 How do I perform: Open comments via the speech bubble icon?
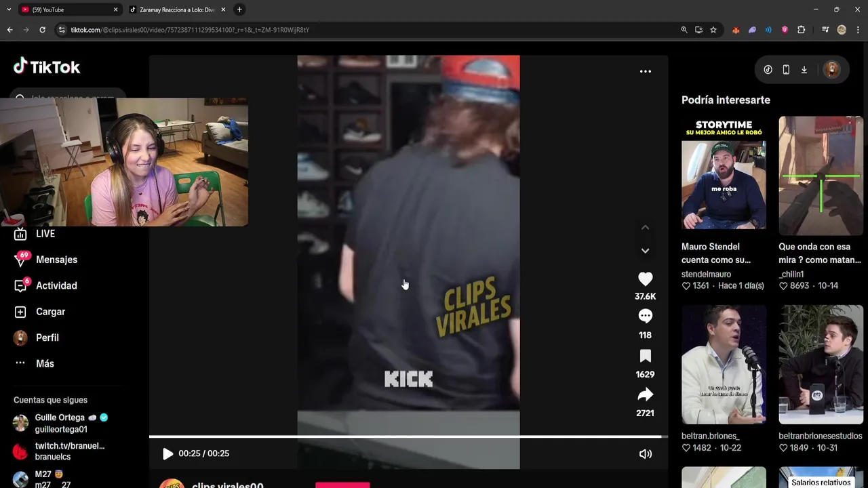(645, 317)
